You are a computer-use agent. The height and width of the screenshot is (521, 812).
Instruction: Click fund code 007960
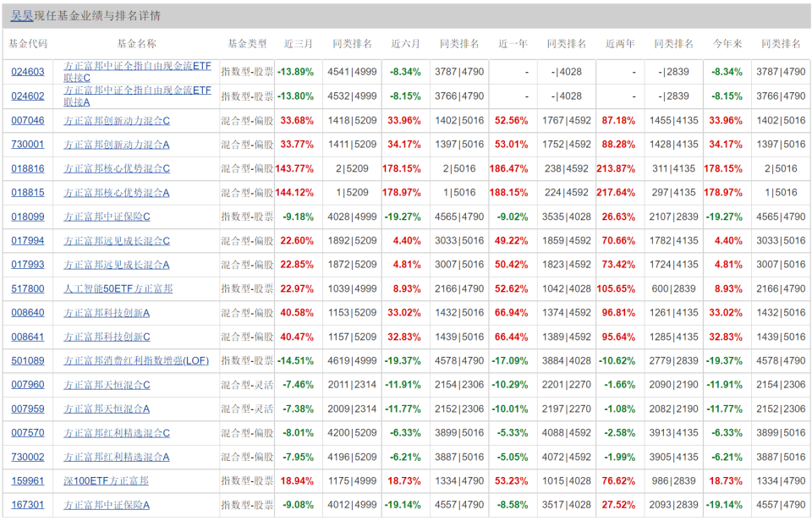(x=28, y=385)
